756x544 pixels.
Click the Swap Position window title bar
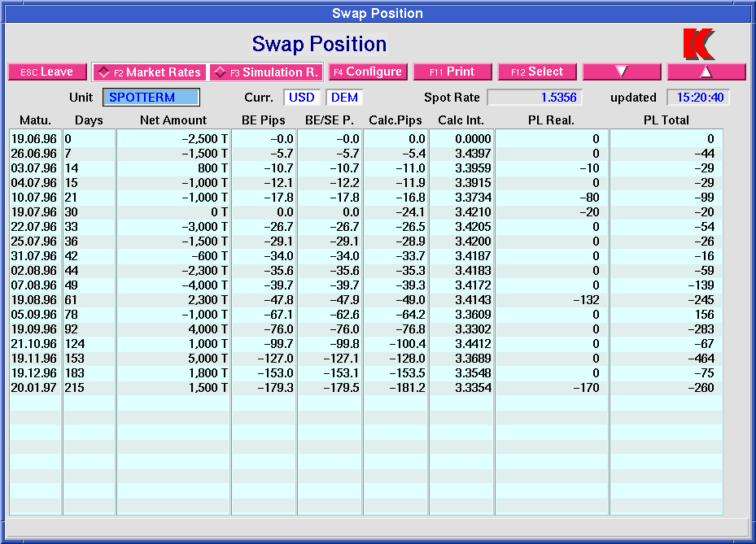[378, 14]
